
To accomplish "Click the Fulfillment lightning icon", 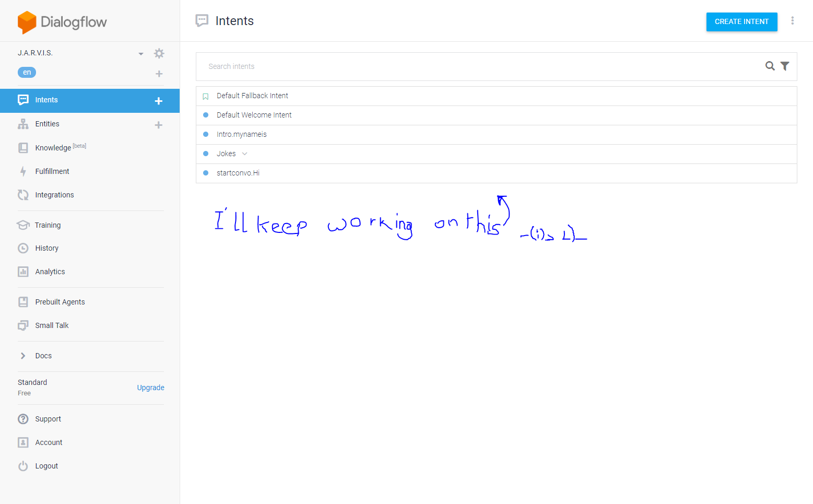I will pos(23,171).
